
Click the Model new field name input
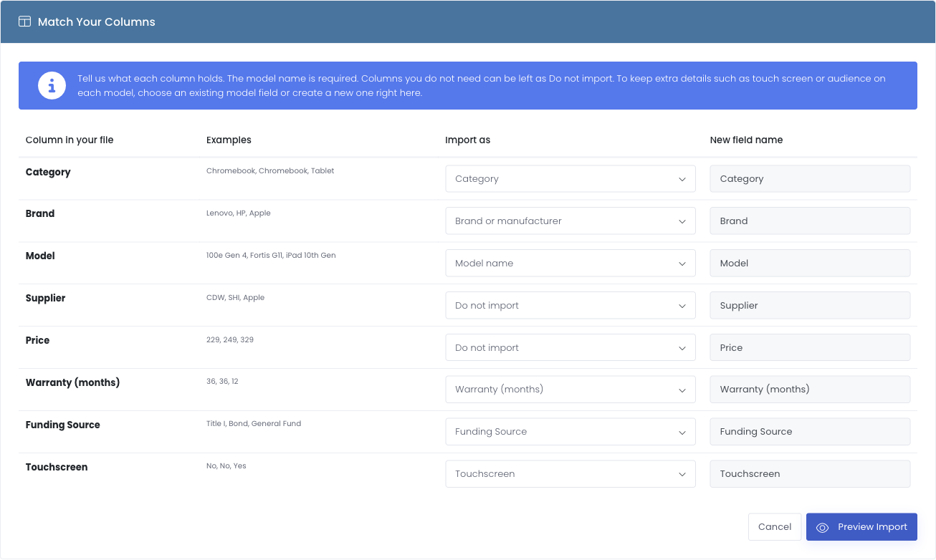[x=810, y=264]
